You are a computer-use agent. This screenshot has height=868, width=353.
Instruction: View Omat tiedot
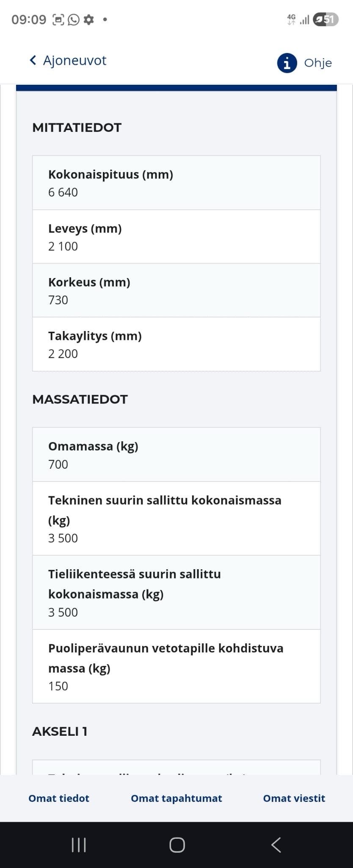pos(58,798)
